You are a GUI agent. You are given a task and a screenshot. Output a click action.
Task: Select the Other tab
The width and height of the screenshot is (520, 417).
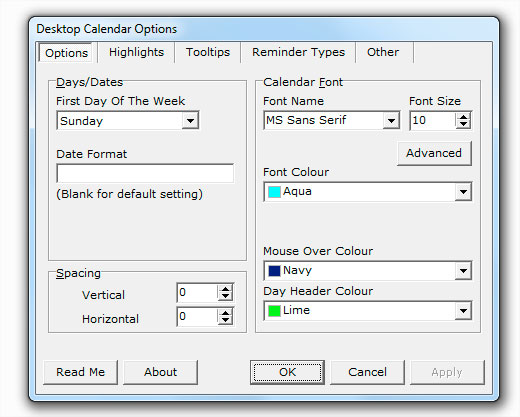384,52
